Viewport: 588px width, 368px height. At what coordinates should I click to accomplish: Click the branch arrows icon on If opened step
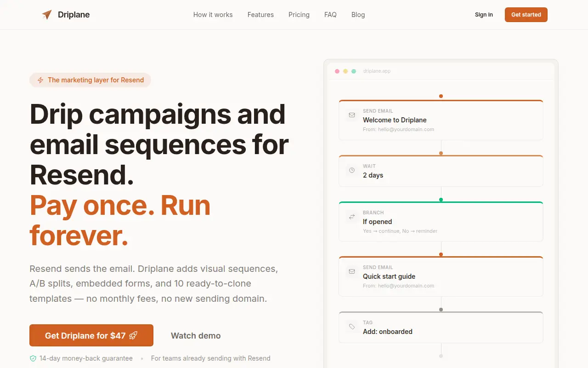[x=352, y=217]
